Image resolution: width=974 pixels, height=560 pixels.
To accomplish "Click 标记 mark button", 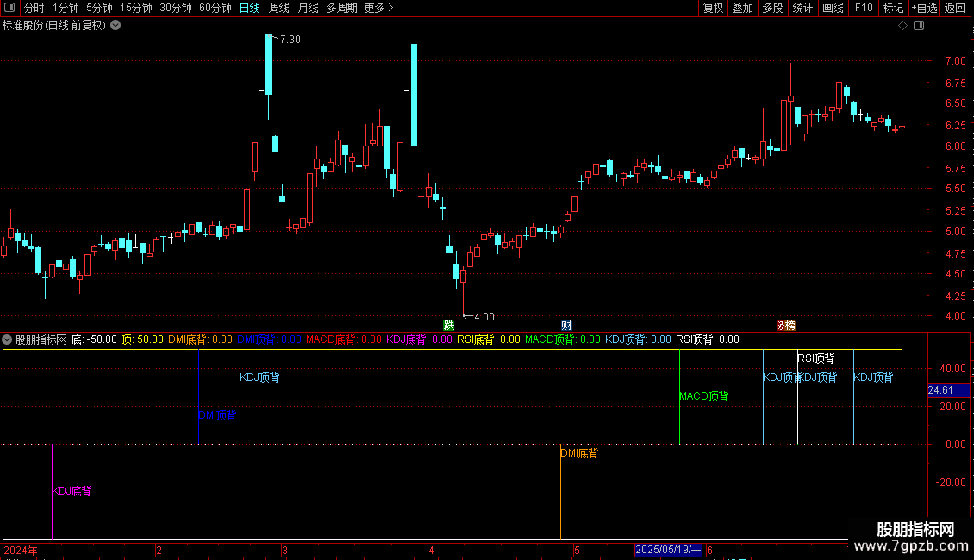I will 893,8.
